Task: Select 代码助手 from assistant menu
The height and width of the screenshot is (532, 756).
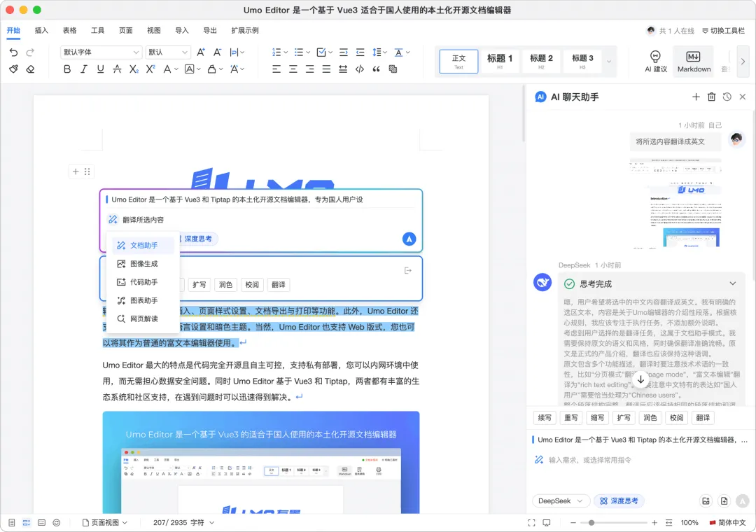Action: point(143,282)
